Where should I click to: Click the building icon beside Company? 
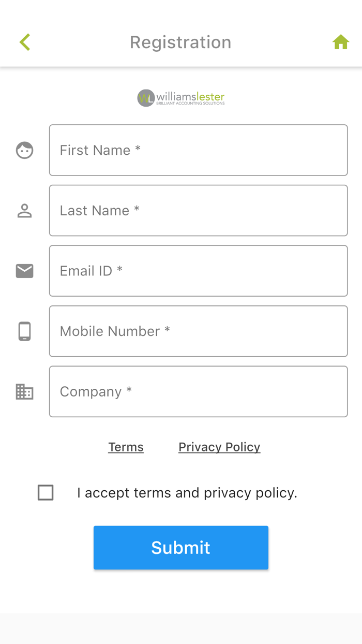[24, 391]
